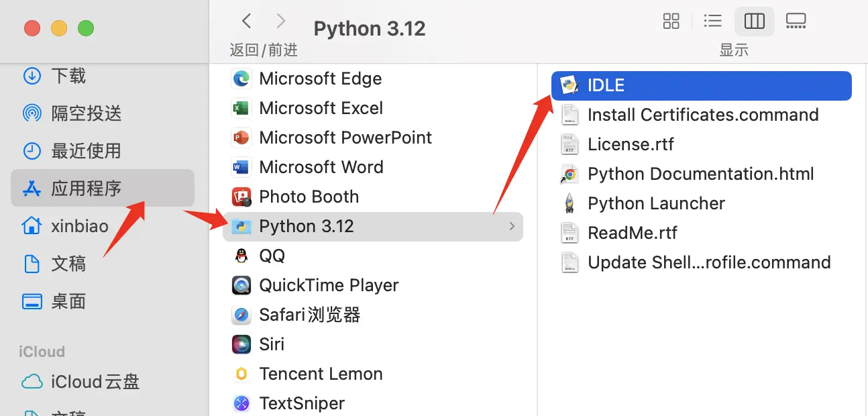Click the TextSniper app icon
This screenshot has height=416, width=868.
point(241,403)
